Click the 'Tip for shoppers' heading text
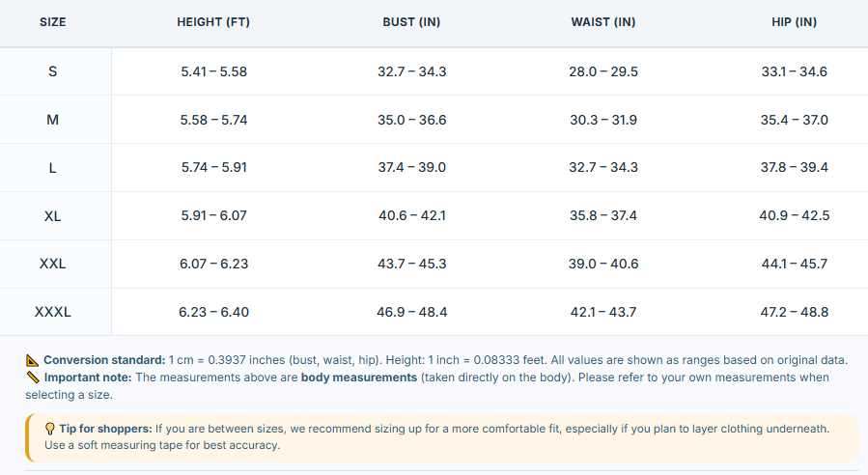This screenshot has width=868, height=475. point(105,429)
